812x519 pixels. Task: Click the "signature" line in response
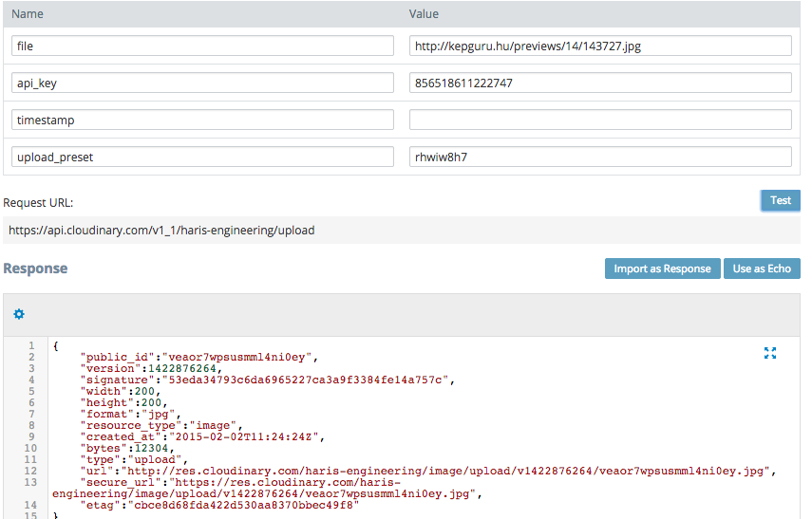click(x=267, y=380)
